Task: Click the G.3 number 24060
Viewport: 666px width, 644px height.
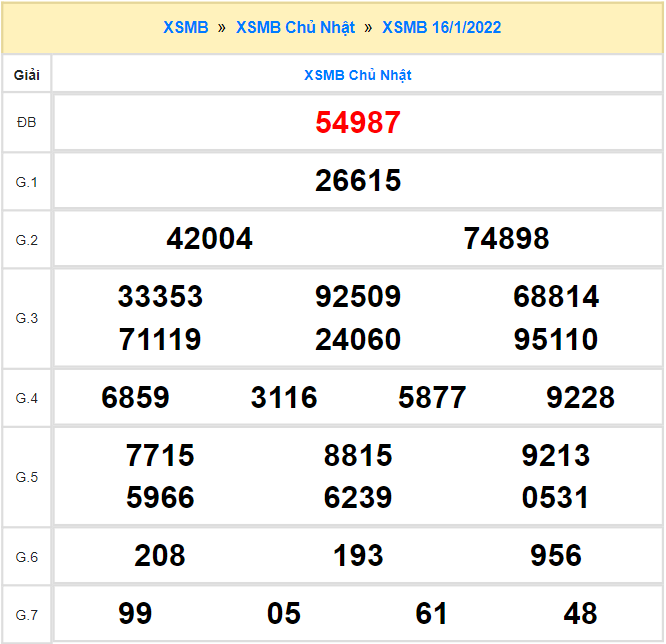Action: pos(357,340)
